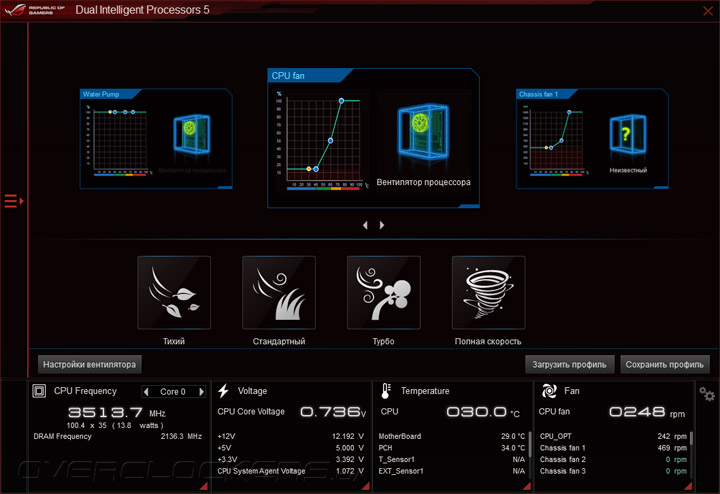Switch to the previous core with left arrow
Viewport: 720px width, 494px height.
(x=146, y=392)
